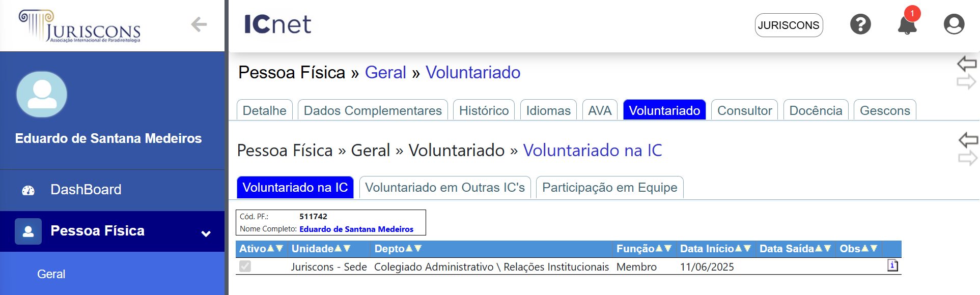Open the user account profile icon

click(954, 24)
